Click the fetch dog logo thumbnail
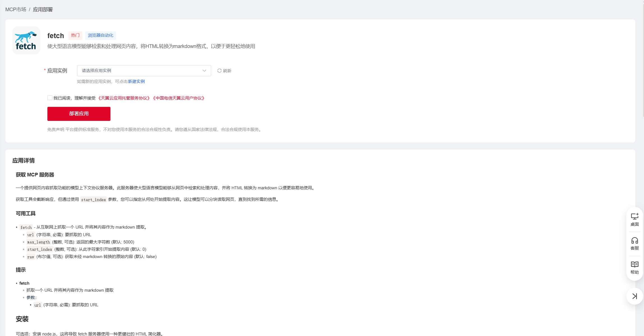The height and width of the screenshot is (336, 644). 26,40
